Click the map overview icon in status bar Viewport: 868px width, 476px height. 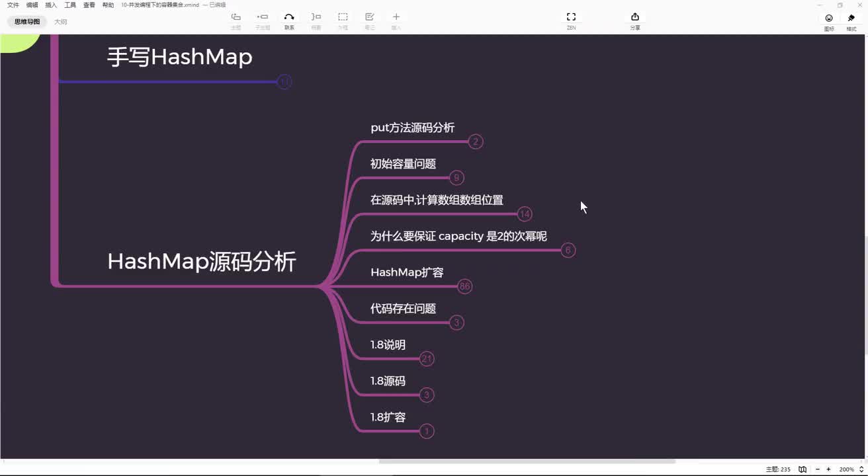[x=803, y=469]
